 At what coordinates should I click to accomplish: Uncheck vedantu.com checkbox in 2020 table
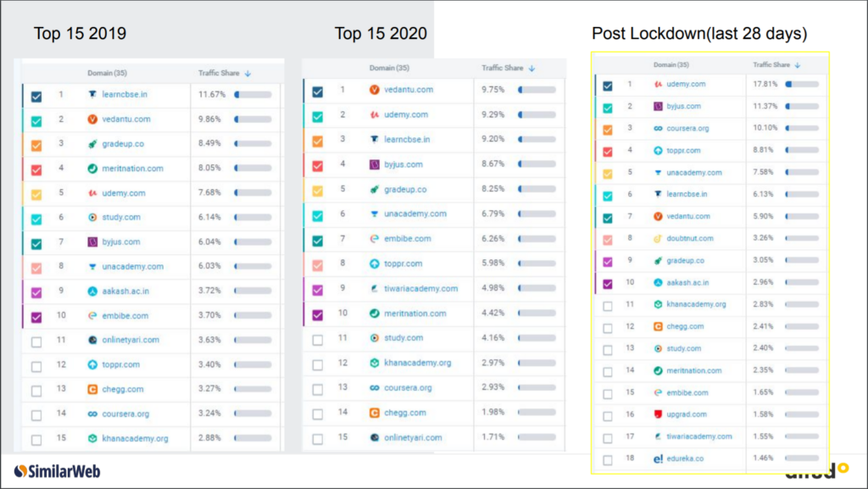tap(318, 92)
